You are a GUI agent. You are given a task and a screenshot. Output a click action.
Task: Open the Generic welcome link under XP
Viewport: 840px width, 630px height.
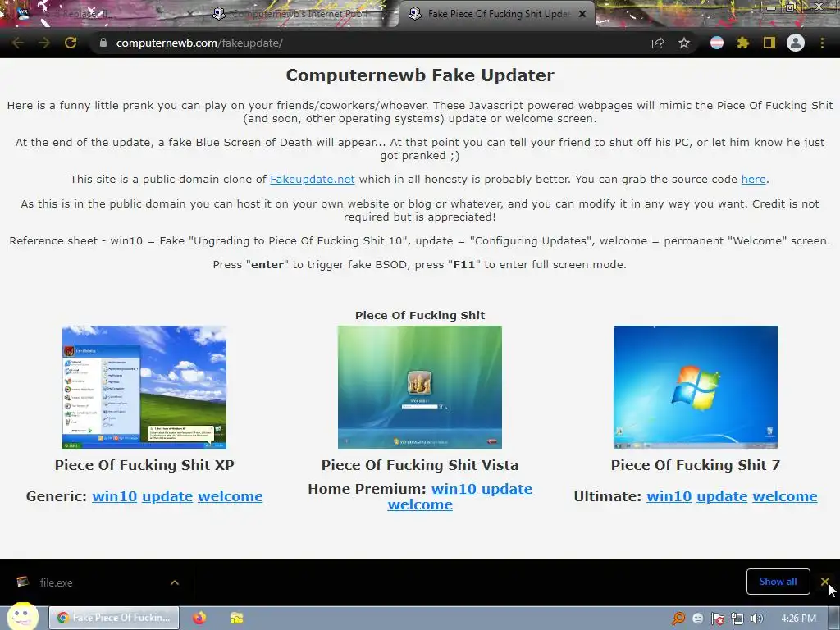click(231, 496)
